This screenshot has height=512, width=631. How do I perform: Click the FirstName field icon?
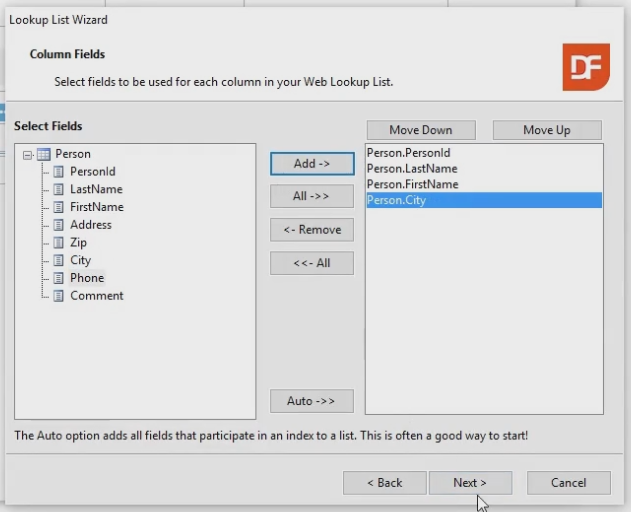(x=58, y=207)
